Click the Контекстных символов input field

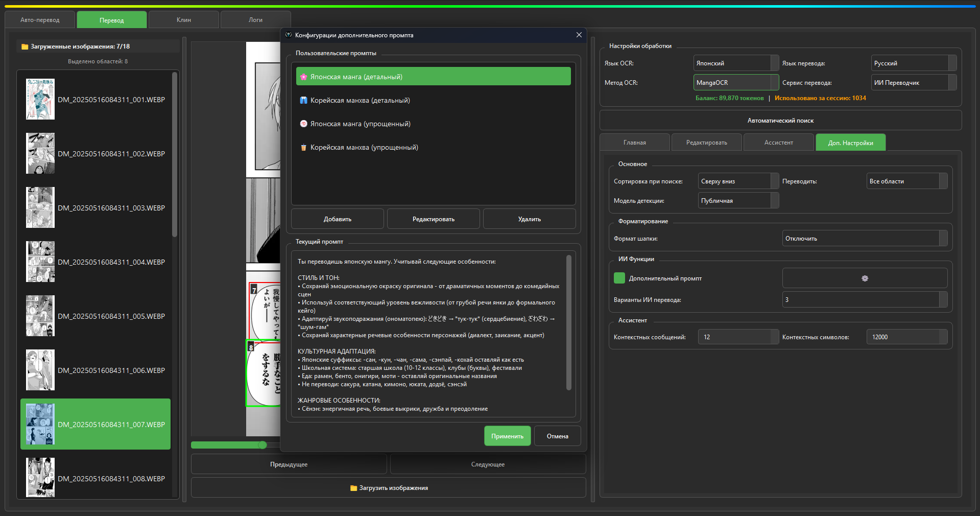tap(903, 337)
